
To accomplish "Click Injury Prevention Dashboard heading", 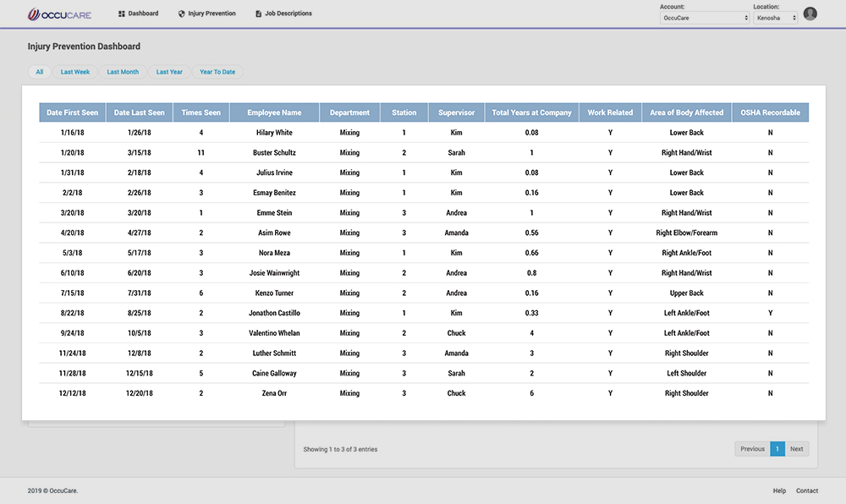I will pos(84,47).
